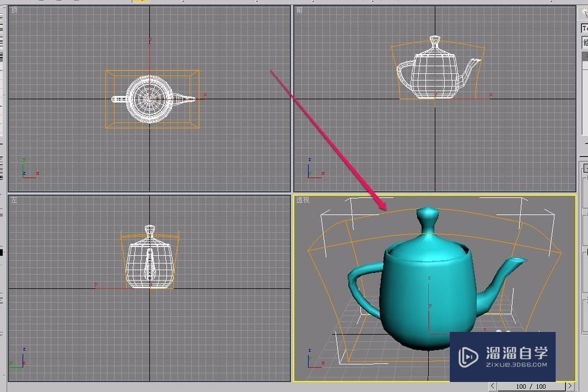Select the wireframe teapot in front viewport
The width and height of the screenshot is (588, 392).
(x=438, y=68)
